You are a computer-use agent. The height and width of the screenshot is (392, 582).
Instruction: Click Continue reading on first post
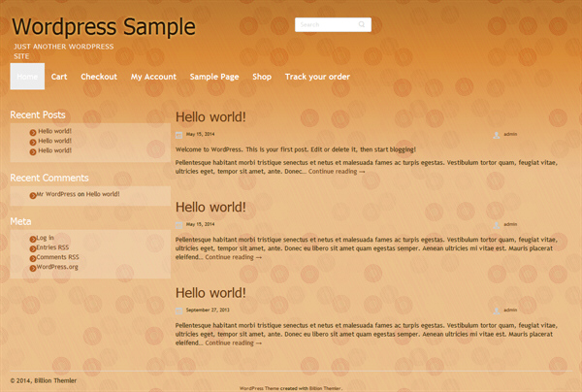tap(337, 172)
